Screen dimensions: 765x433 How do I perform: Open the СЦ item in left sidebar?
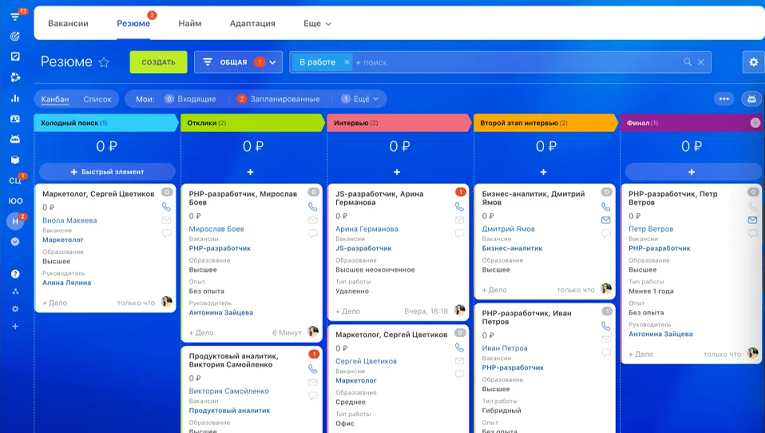coord(15,180)
